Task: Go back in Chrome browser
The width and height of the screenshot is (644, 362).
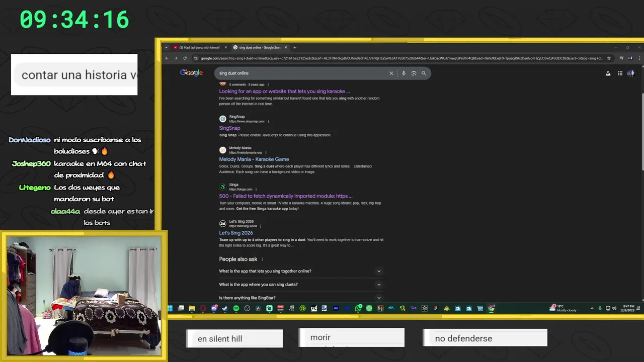Action: click(x=167, y=58)
